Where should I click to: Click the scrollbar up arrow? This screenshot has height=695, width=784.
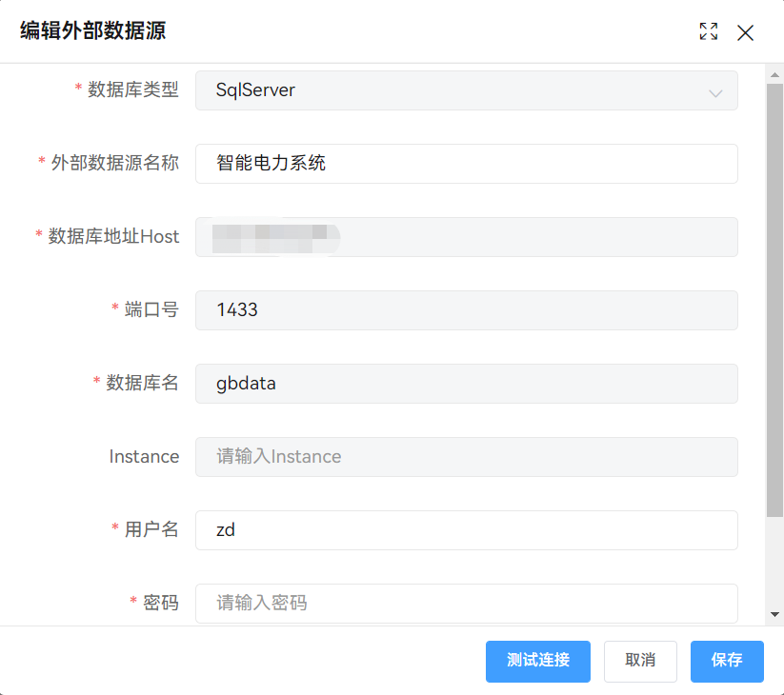point(774,73)
